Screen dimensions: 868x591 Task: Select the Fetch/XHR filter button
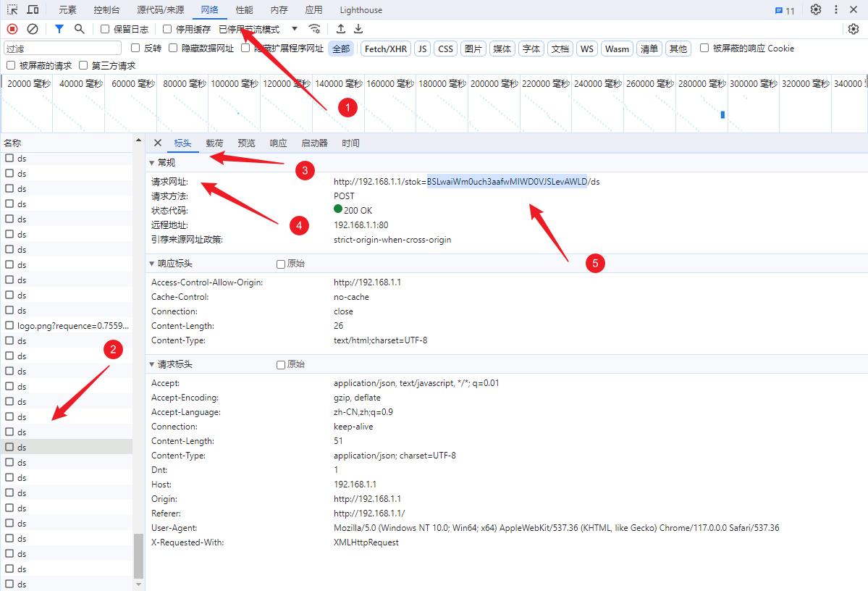(x=384, y=48)
